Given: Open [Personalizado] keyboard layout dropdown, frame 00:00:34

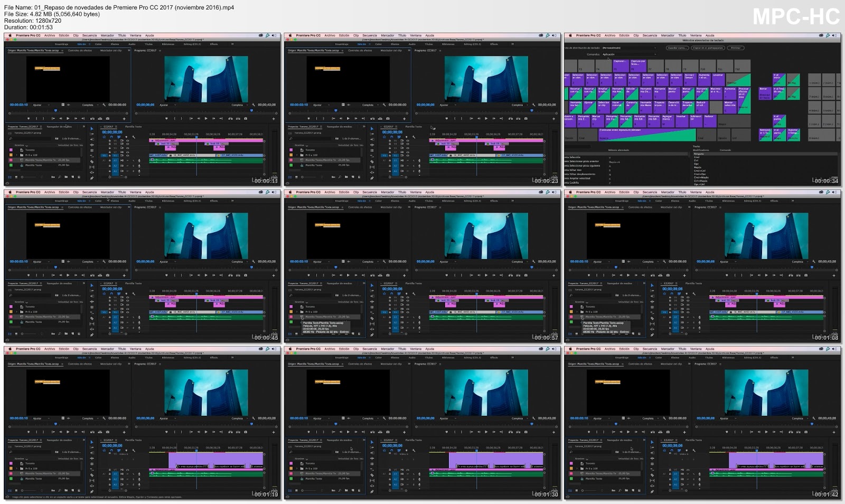Looking at the screenshot, I should (629, 48).
